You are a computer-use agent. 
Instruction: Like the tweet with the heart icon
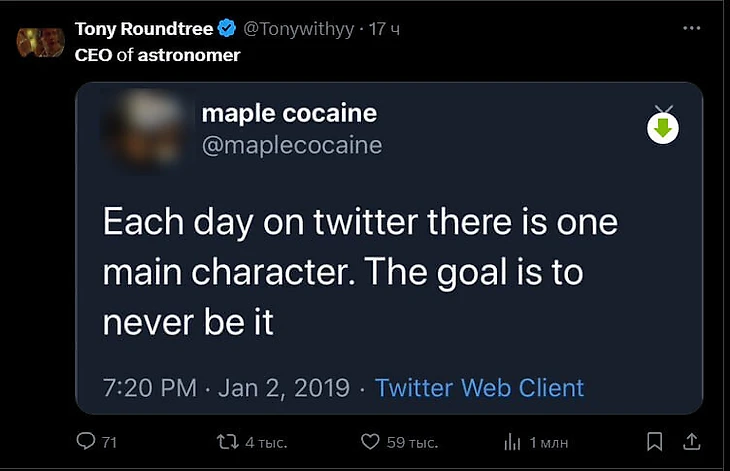click(x=370, y=440)
